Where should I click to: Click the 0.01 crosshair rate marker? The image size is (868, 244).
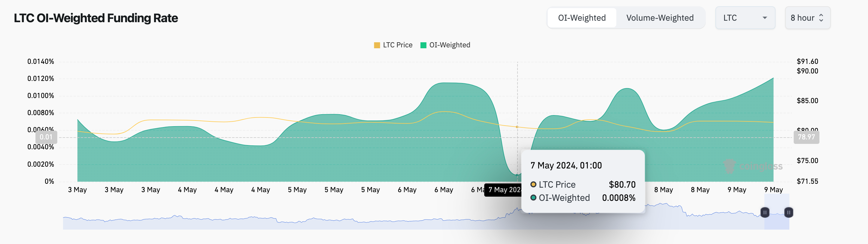pos(46,137)
